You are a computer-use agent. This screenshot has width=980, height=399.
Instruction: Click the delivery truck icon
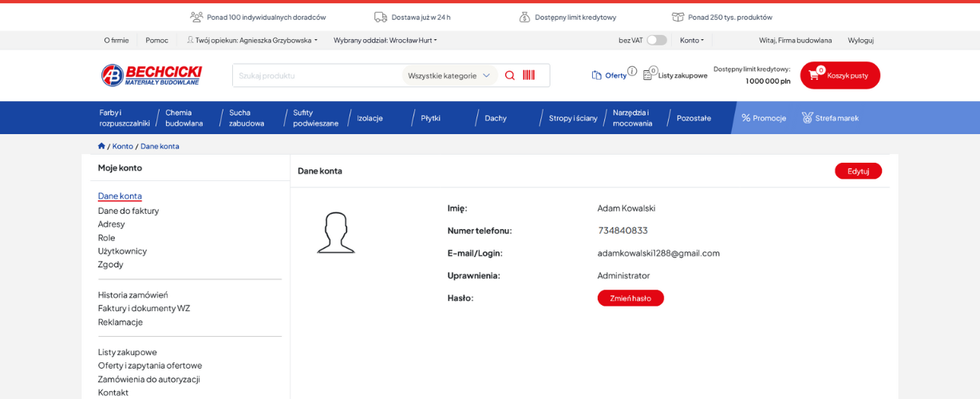click(381, 17)
